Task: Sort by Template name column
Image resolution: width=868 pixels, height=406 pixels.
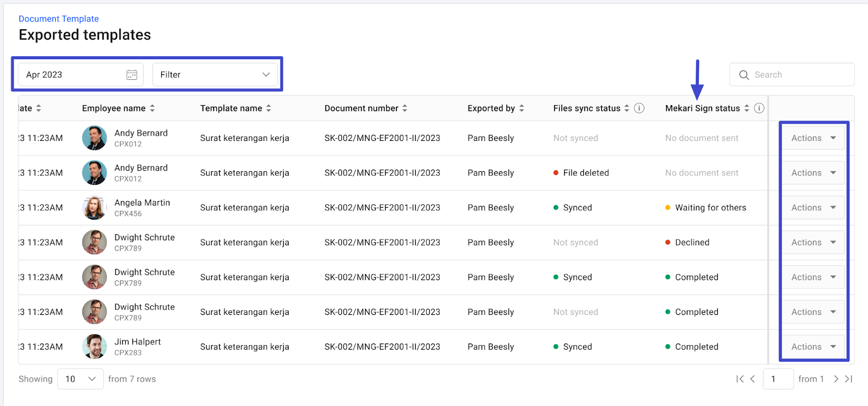Action: point(269,108)
